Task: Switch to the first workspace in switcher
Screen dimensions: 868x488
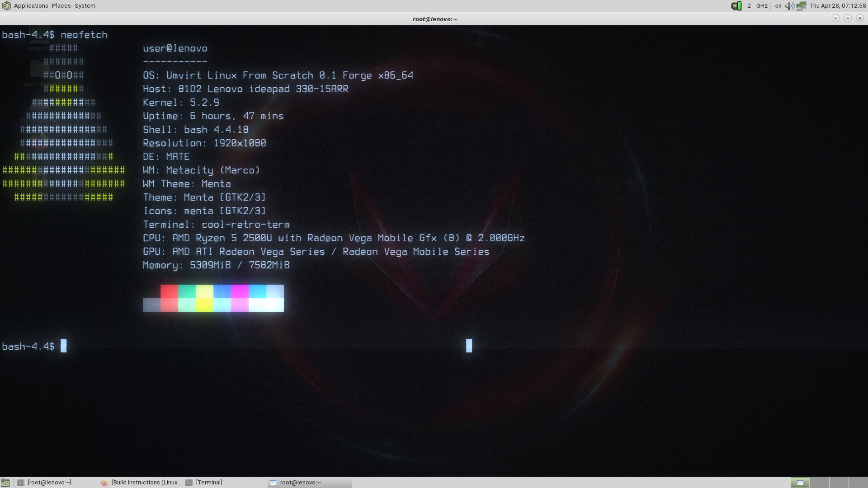Action: point(800,483)
